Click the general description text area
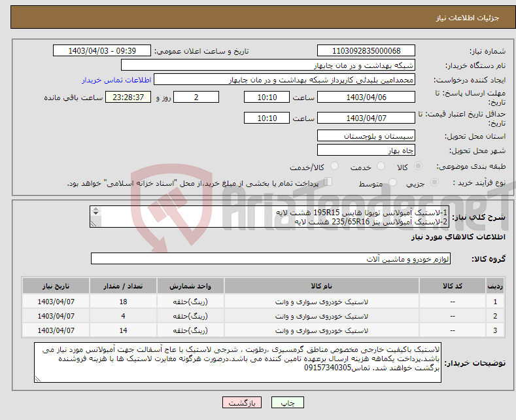The width and height of the screenshot is (516, 420). (x=269, y=217)
